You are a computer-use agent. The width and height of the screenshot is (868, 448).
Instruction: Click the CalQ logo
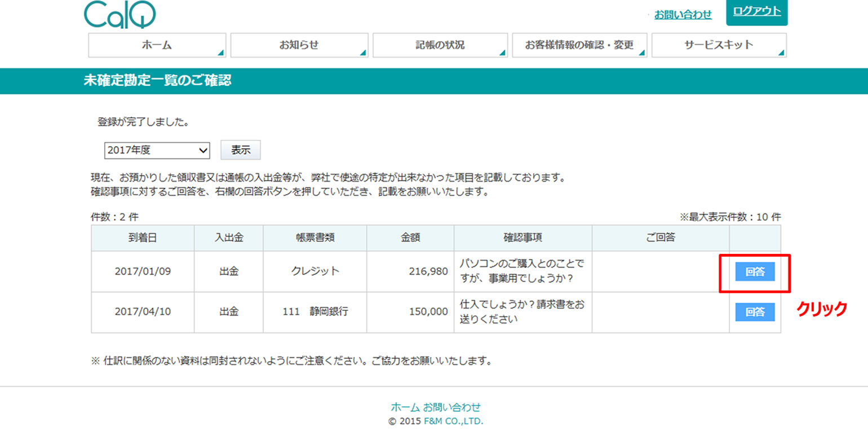click(120, 14)
